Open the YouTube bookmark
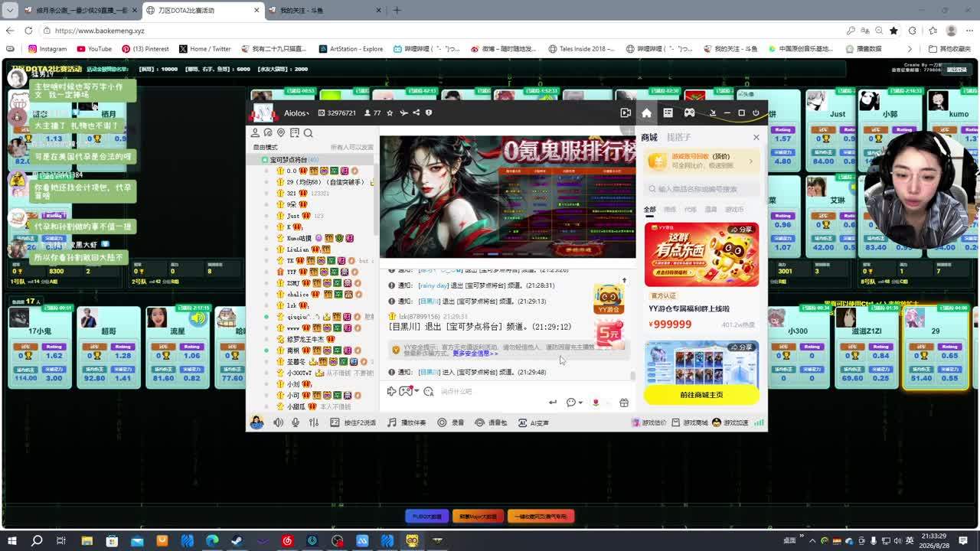980x551 pixels. click(93, 49)
